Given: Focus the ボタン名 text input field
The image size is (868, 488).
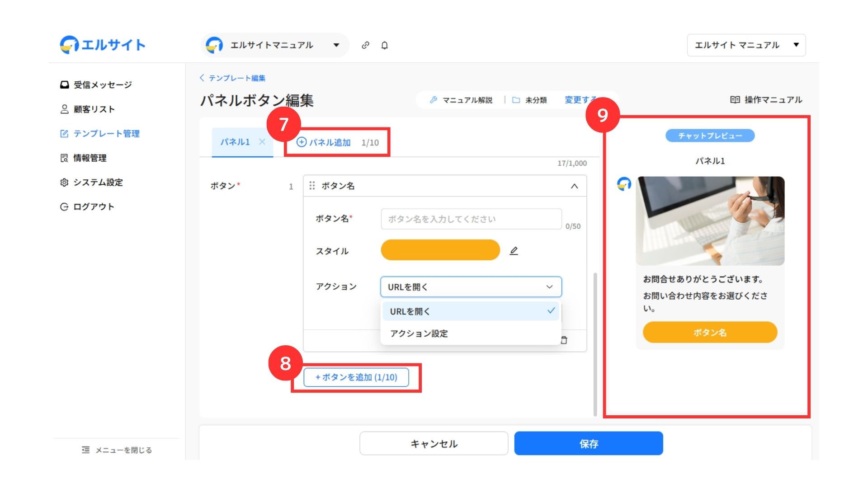Looking at the screenshot, I should [471, 219].
